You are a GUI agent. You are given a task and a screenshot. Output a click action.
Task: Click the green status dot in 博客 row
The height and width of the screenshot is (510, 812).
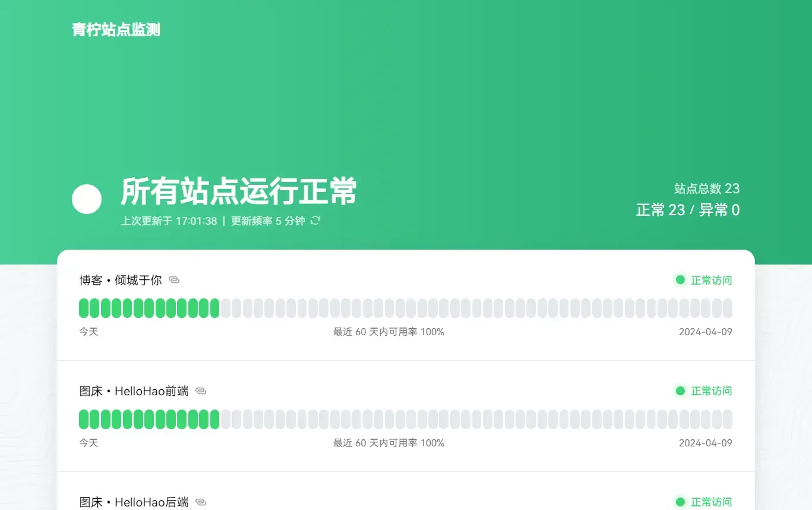680,280
